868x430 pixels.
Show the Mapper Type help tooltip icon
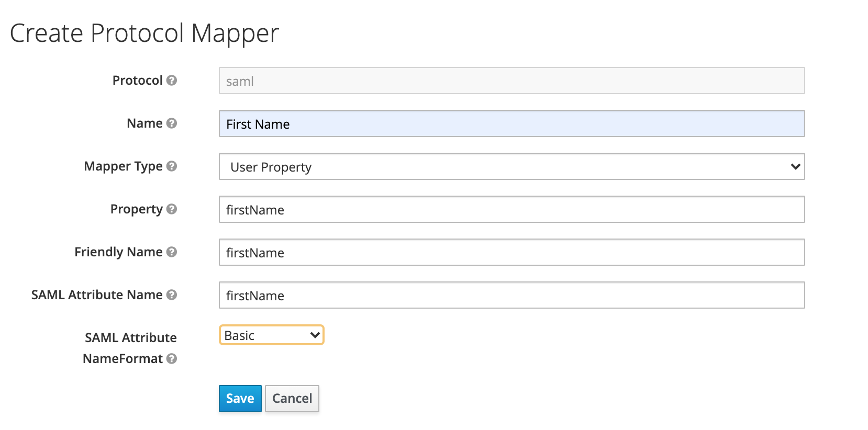point(172,166)
